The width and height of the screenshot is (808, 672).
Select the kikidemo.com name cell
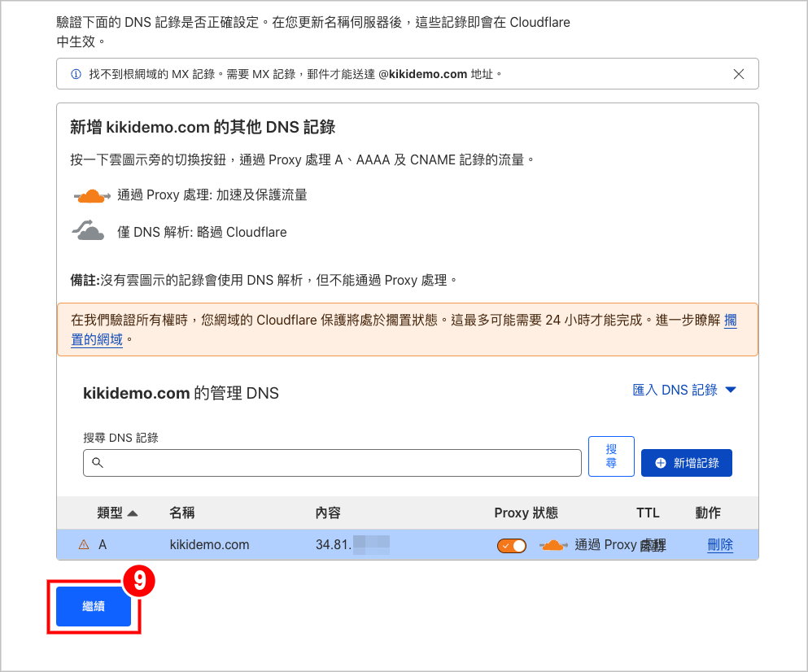tap(209, 545)
